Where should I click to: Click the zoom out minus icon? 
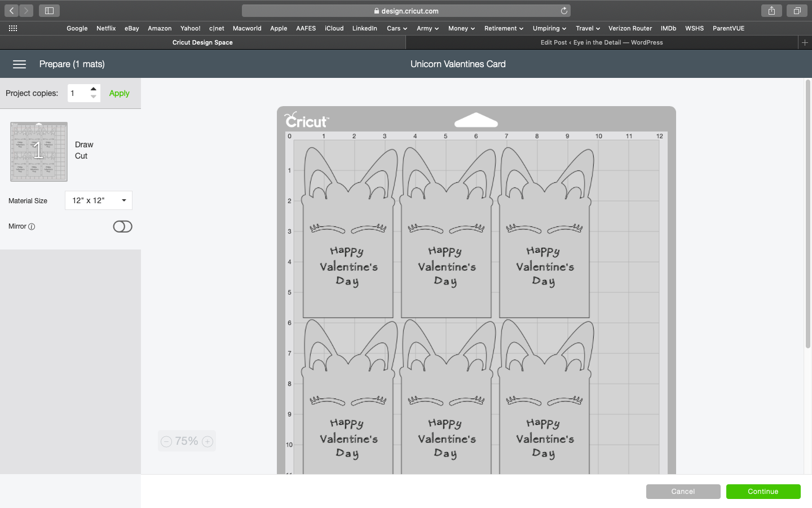pos(166,441)
